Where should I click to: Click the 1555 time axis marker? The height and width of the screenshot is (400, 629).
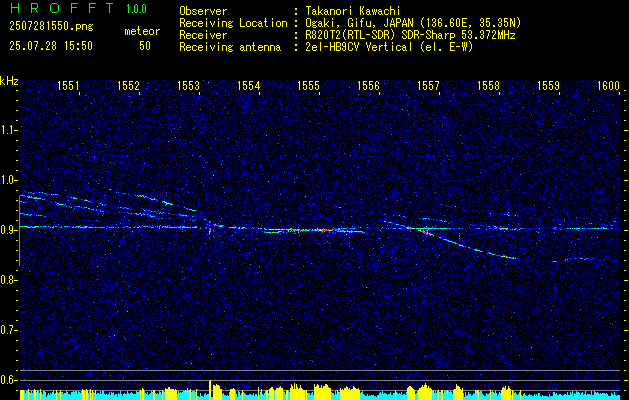pyautogui.click(x=308, y=85)
